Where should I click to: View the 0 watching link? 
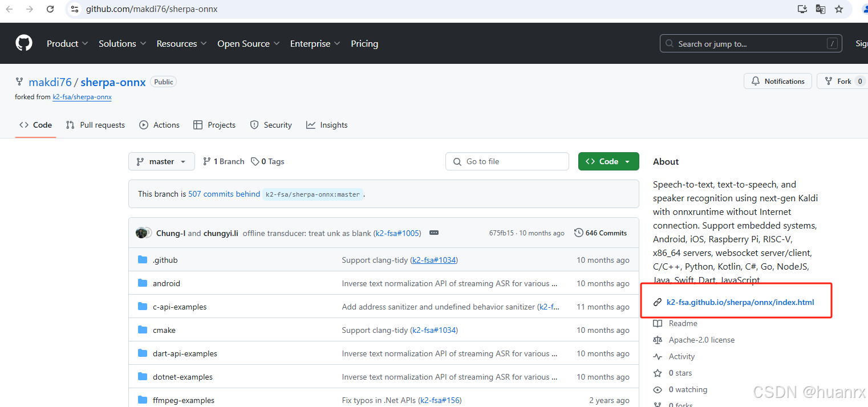tap(688, 389)
